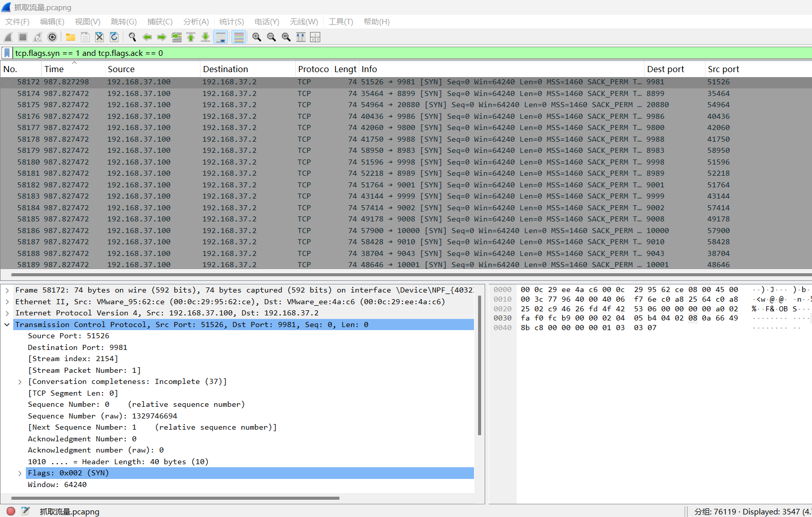812x517 pixels.
Task: Go back to previous packet in history
Action: 147,37
